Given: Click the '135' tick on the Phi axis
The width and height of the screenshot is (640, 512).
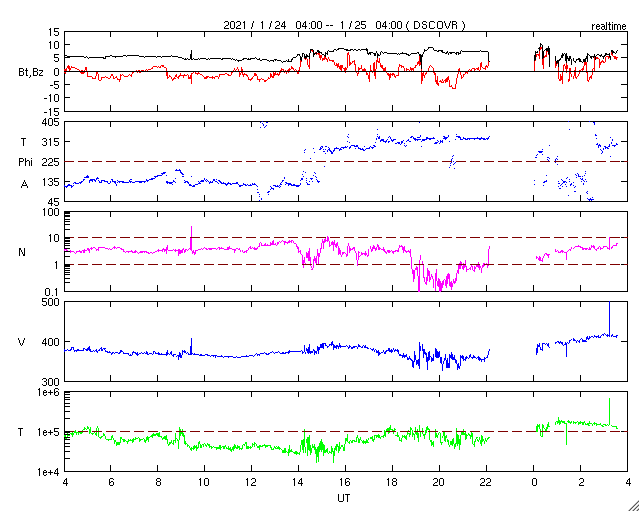Looking at the screenshot, I should (x=51, y=182).
